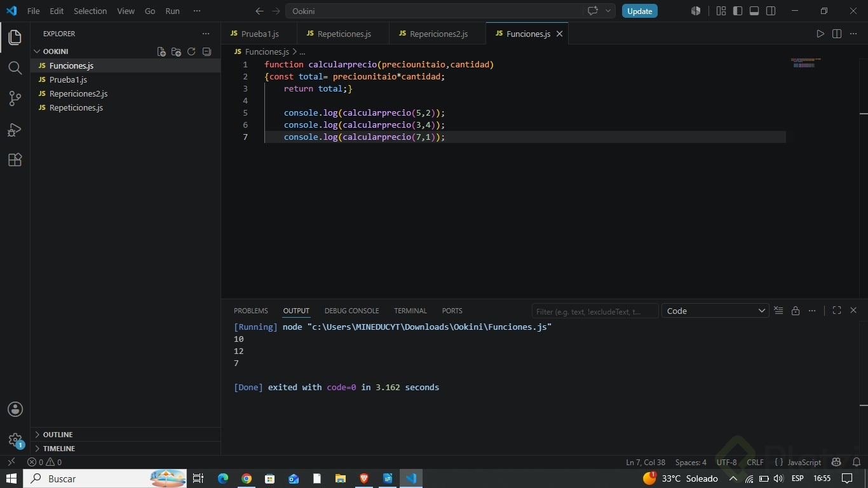Open Copilot status icon in status bar

[836, 462]
